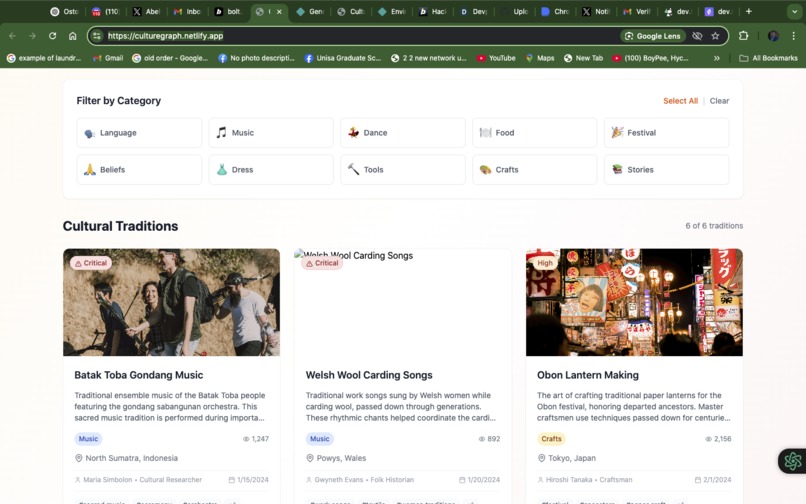This screenshot has width=806, height=504.
Task: Toggle the Food category filter
Action: 535,133
